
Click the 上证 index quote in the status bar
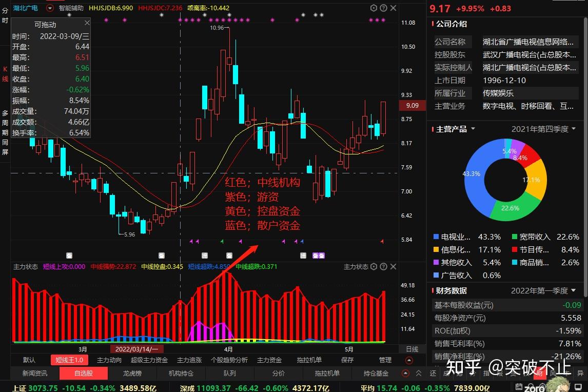(23, 388)
